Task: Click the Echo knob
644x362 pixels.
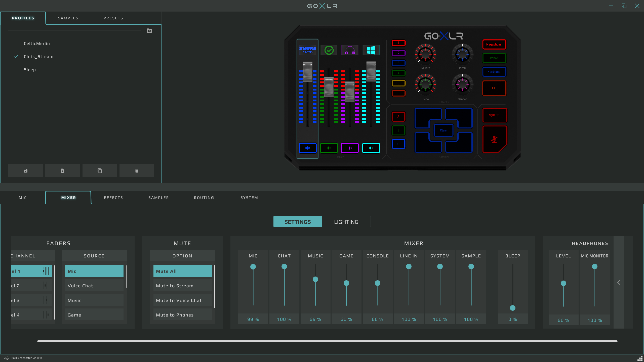Action: [425, 84]
